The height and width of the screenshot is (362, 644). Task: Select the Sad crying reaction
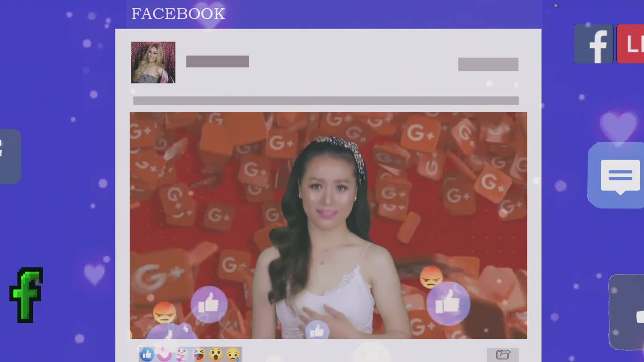(x=233, y=355)
